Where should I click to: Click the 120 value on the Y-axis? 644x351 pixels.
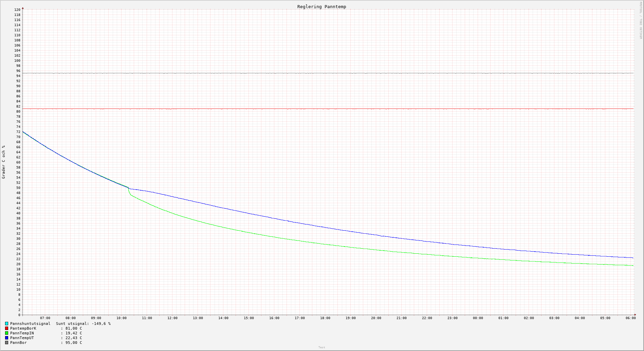coord(17,10)
